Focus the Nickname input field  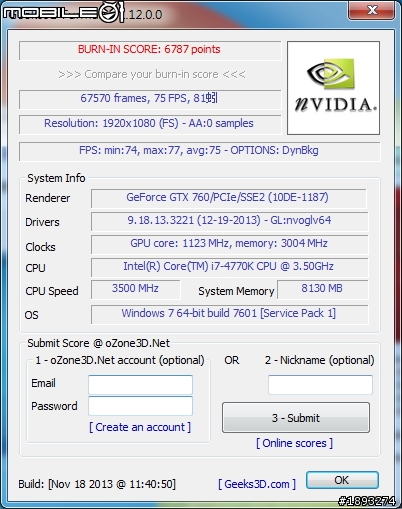pos(320,385)
